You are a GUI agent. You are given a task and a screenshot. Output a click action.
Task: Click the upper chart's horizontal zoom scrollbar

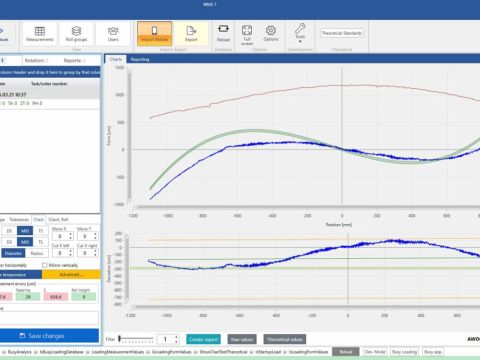(307, 207)
